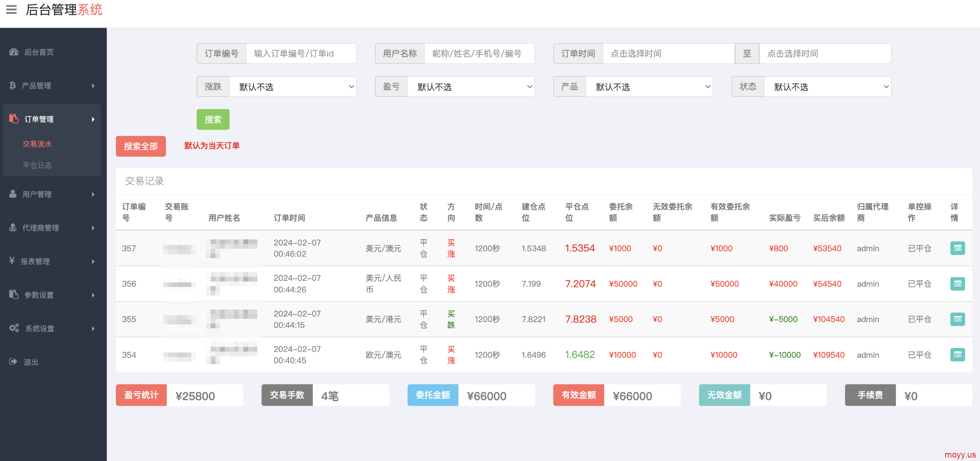
Task: Toggle the hamburger menu icon
Action: coord(11,9)
